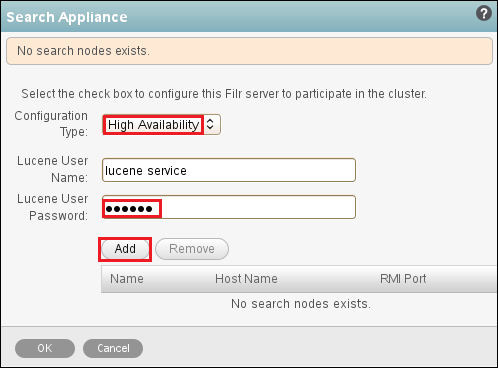498x368 pixels.
Task: Click the orange No search nodes banner
Action: pyautogui.click(x=249, y=51)
